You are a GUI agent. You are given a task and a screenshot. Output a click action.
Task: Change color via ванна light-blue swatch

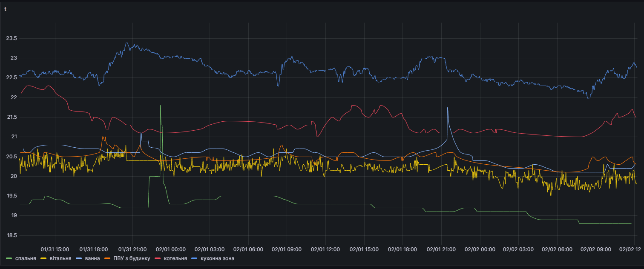[x=79, y=258]
